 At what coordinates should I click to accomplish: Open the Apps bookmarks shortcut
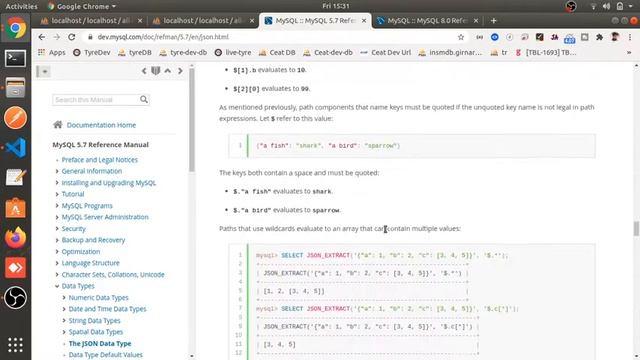pyautogui.click(x=51, y=52)
